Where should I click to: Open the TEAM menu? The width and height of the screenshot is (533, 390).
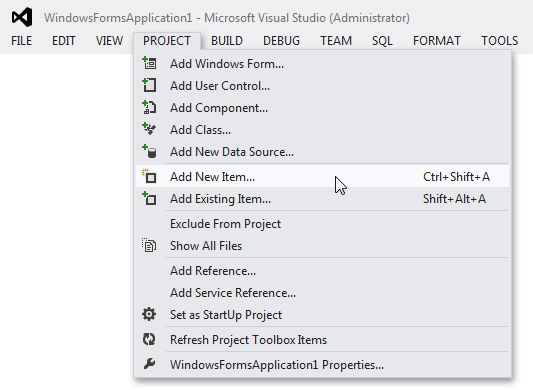pyautogui.click(x=336, y=41)
